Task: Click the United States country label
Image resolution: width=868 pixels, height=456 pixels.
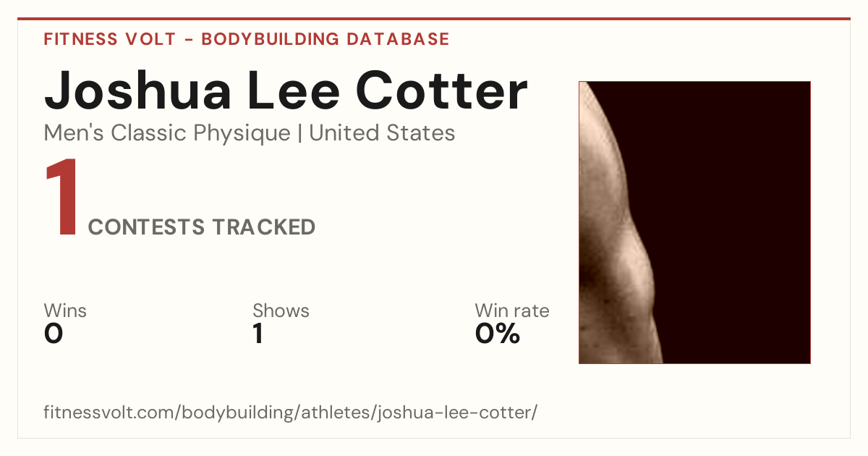Action: (x=382, y=133)
